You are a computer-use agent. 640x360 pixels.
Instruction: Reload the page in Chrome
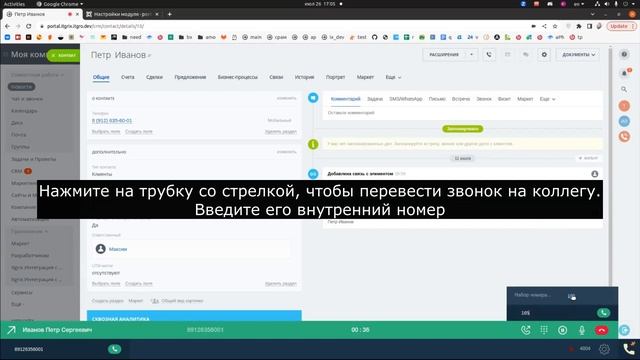29,26
